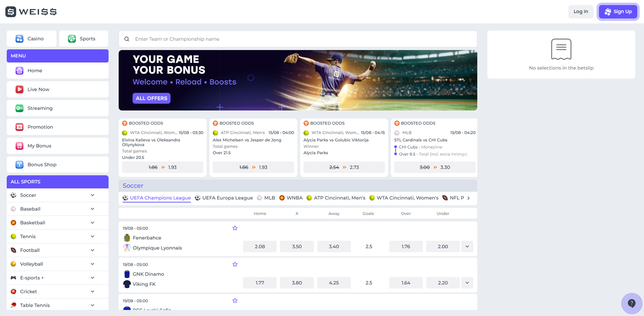Favorite the Fenerbahce vs Lyonnais match star

235,228
